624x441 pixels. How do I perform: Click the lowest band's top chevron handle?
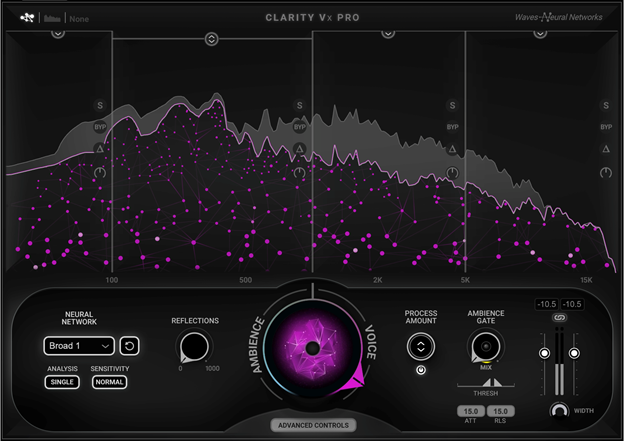[58, 33]
